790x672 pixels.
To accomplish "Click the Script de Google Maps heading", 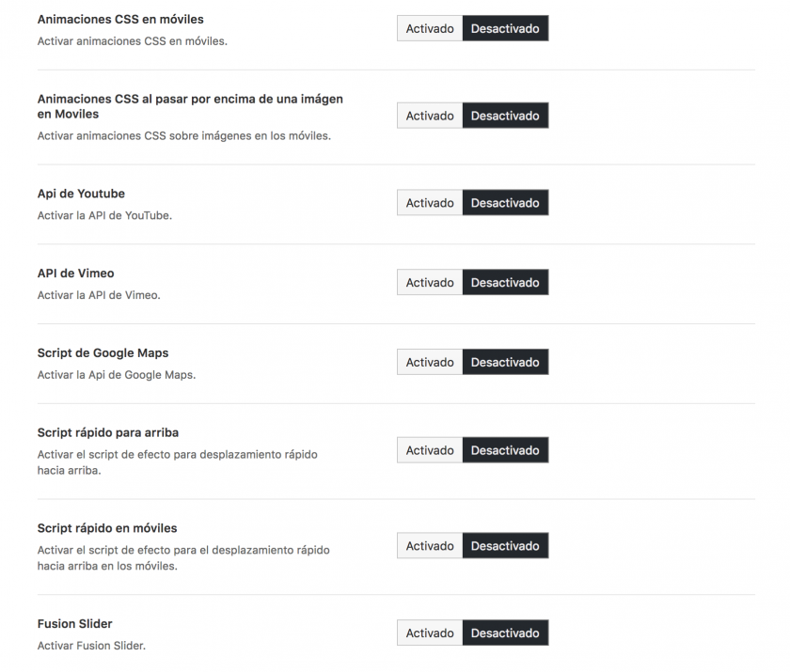I will tap(103, 352).
